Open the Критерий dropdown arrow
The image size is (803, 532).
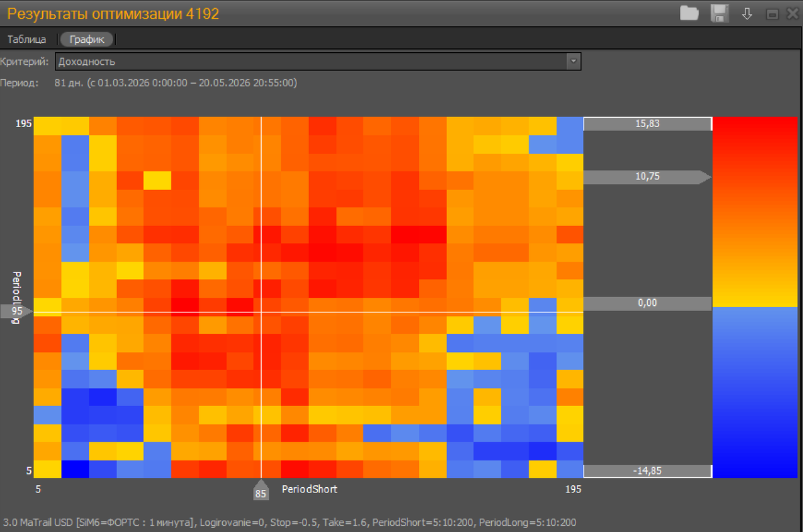pyautogui.click(x=573, y=62)
